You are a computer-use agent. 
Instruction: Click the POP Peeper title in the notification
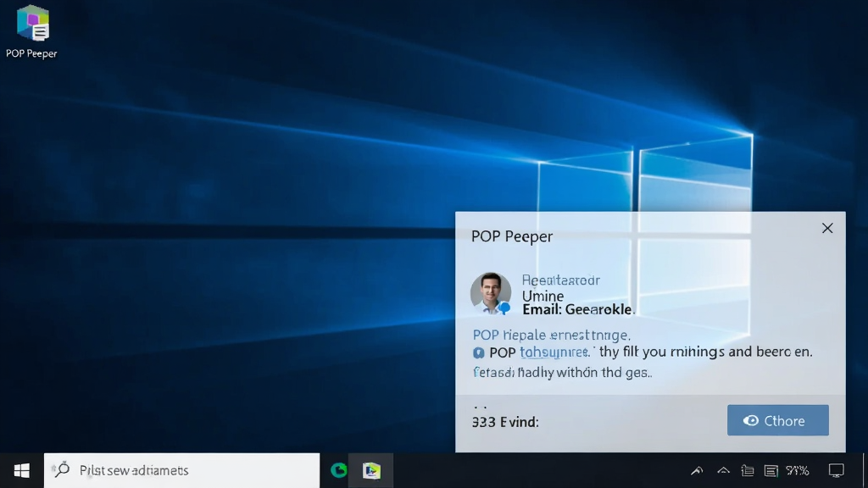click(511, 236)
